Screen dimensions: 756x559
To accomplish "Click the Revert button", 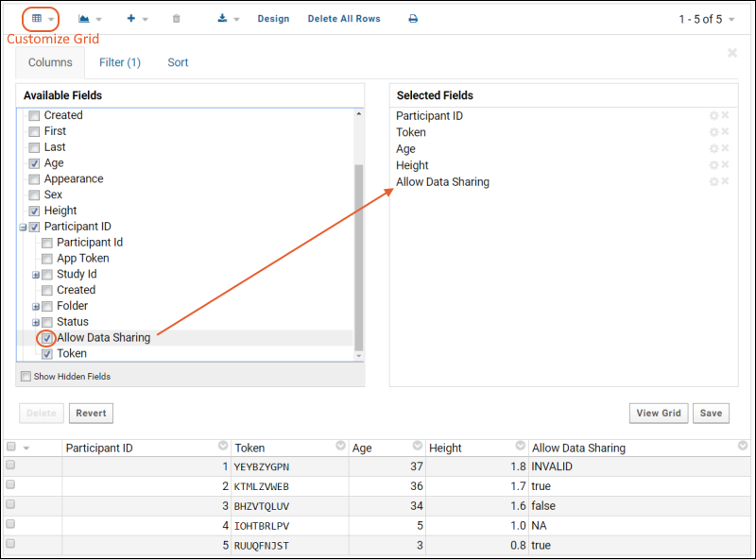I will pos(91,414).
